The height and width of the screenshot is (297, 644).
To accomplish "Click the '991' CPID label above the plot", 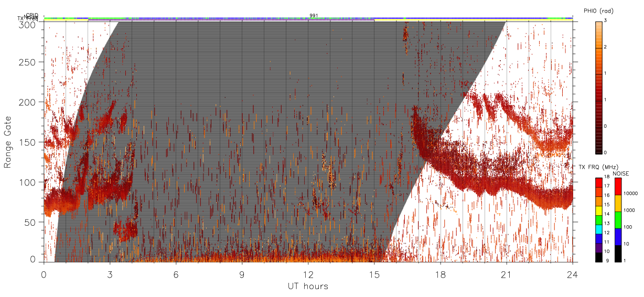I will tap(314, 15).
